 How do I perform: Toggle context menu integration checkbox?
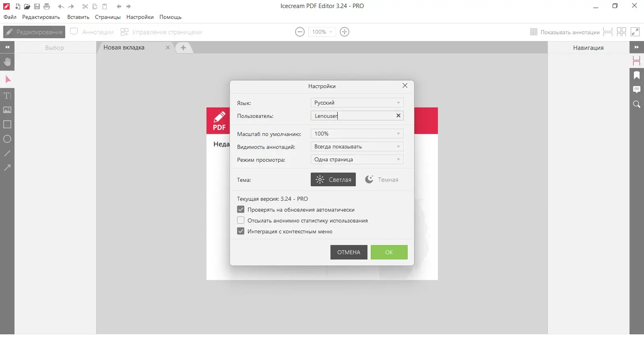241,231
